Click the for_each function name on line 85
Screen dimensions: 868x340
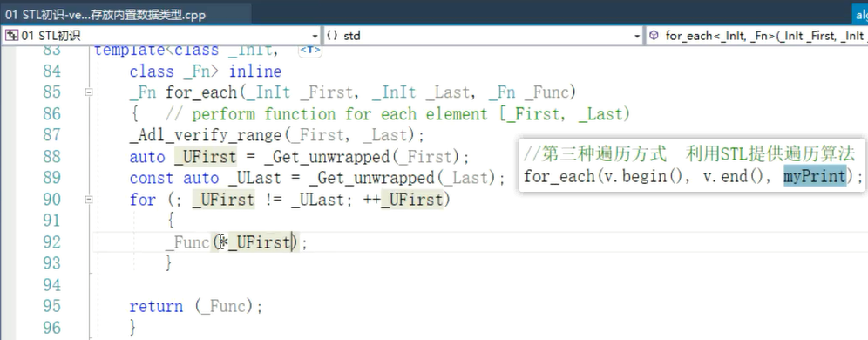click(x=201, y=92)
